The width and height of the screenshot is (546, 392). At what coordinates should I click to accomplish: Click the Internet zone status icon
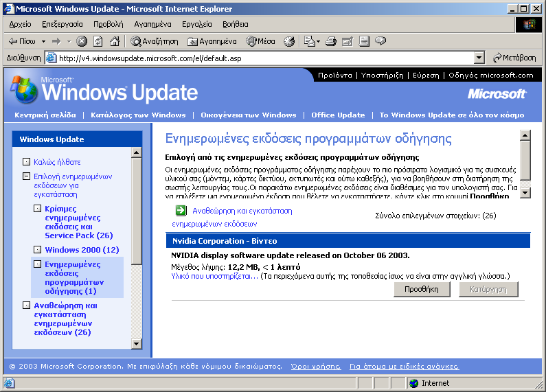coord(414,383)
